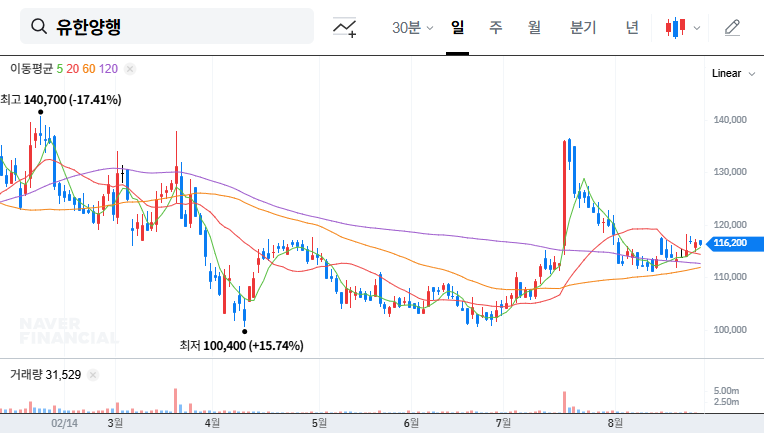Click the 5-day moving average label
The height and width of the screenshot is (433, 764).
[x=59, y=69]
